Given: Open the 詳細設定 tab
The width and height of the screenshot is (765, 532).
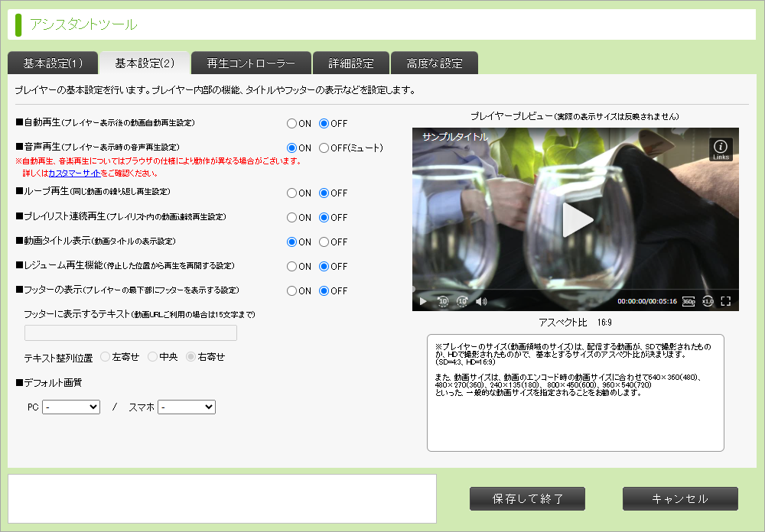Looking at the screenshot, I should tap(351, 63).
